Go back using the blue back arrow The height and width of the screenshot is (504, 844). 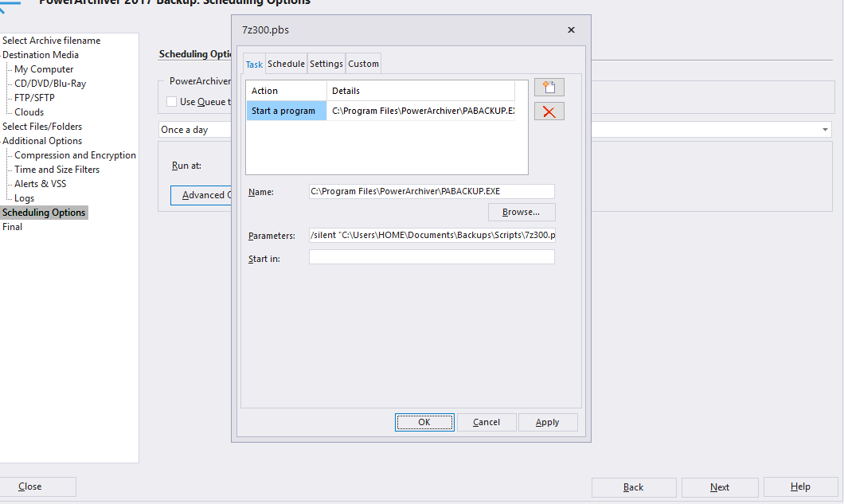pos(10,6)
